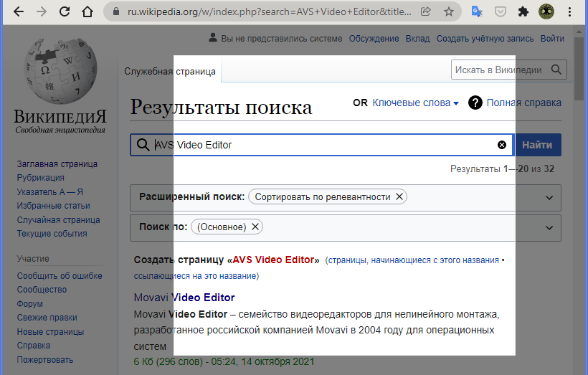Select the Служебная страница tab
Viewport: 588px width, 375px height.
click(x=170, y=71)
